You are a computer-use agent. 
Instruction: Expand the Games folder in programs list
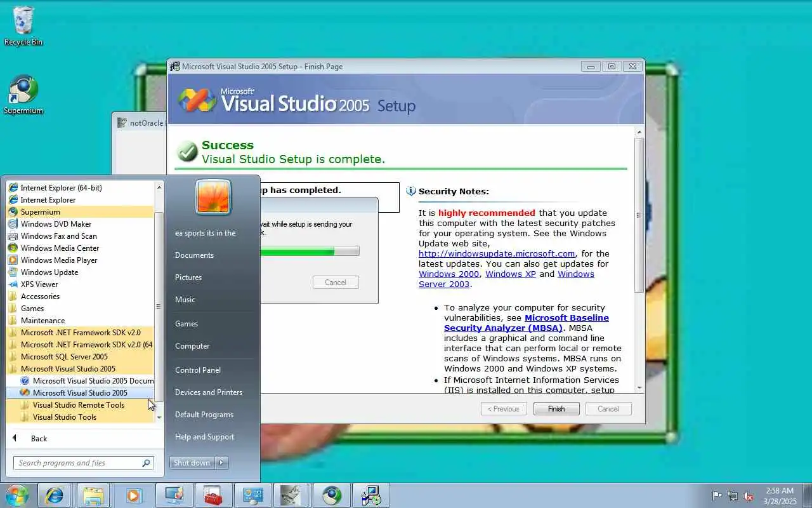[80, 309]
